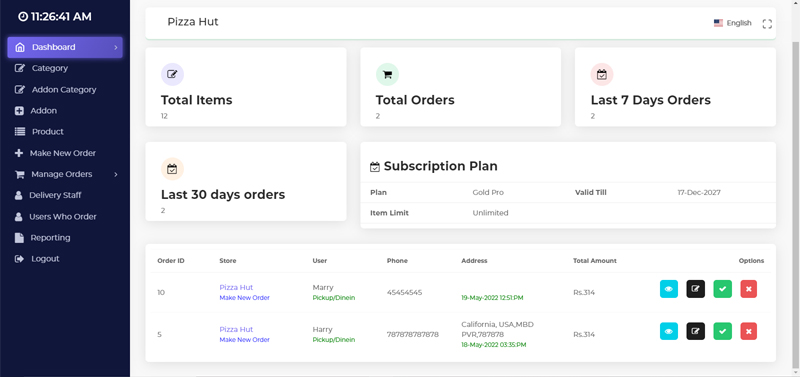
Task: Click the Pizza Hut page title
Action: click(193, 22)
